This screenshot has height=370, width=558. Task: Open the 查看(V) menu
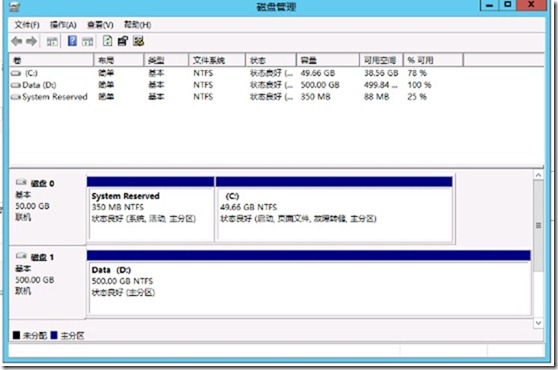pyautogui.click(x=100, y=25)
